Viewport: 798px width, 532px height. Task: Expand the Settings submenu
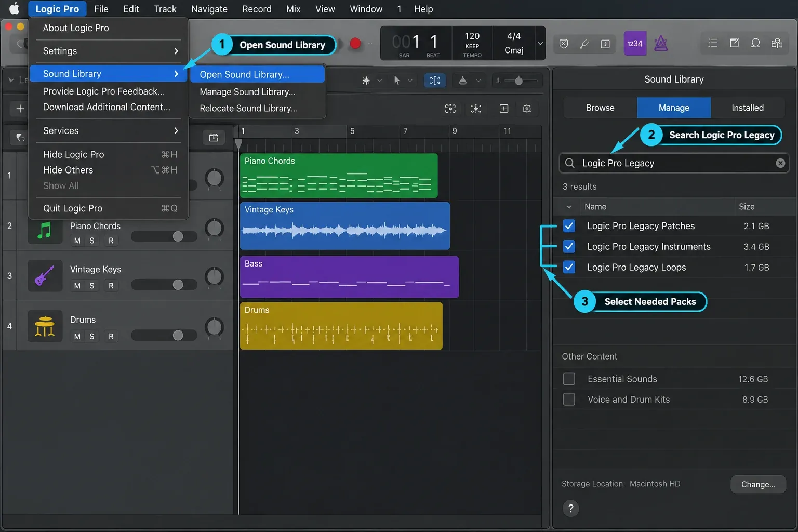[x=109, y=51]
